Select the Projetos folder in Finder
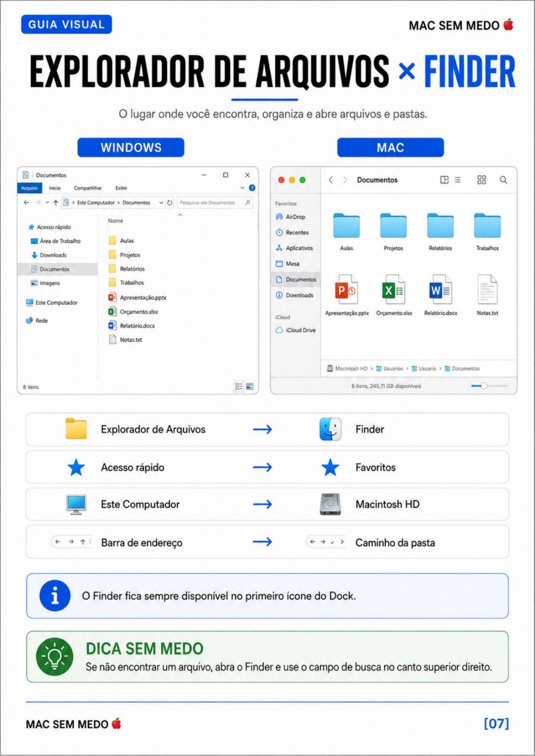Viewport: 535px width, 756px height. [x=394, y=226]
